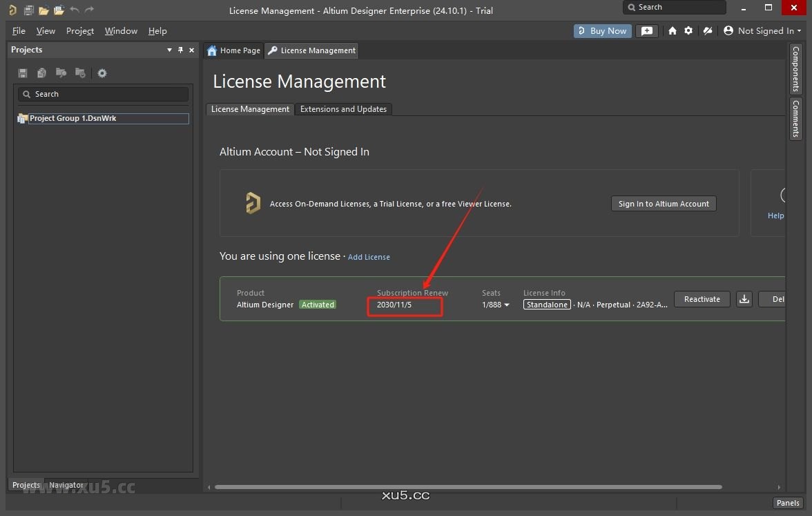Click the Add License link
812x516 pixels.
click(x=369, y=257)
